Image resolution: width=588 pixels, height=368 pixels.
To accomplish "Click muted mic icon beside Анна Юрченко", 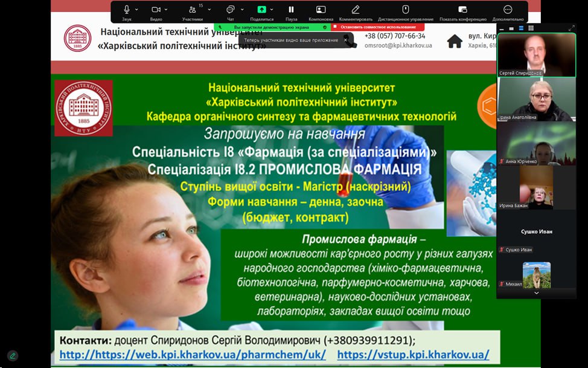I will tap(502, 161).
